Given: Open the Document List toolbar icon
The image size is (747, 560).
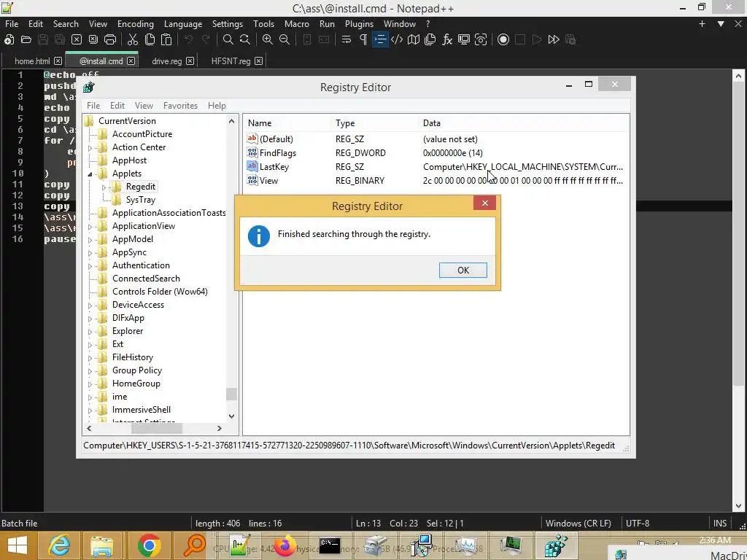Looking at the screenshot, I should [430, 39].
